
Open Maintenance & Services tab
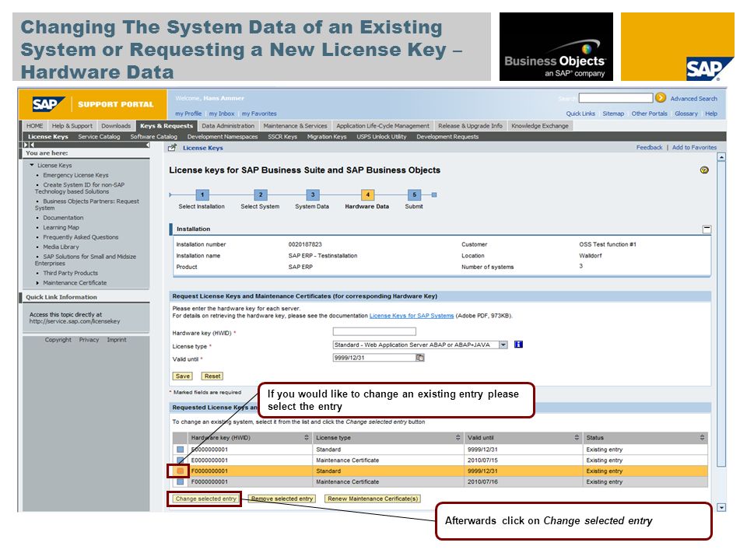pos(295,126)
